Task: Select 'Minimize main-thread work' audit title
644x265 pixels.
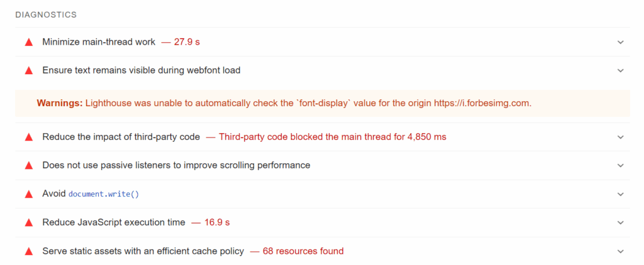Action: pyautogui.click(x=99, y=42)
